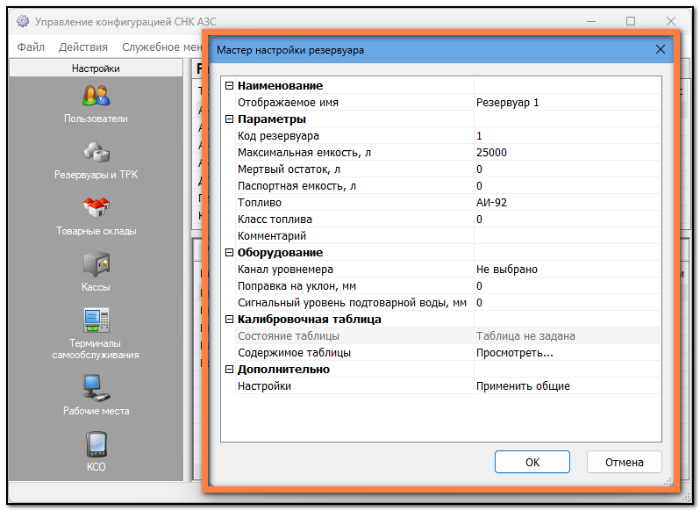Open the Пользователи settings icon
The height and width of the screenshot is (511, 700).
coord(96,95)
